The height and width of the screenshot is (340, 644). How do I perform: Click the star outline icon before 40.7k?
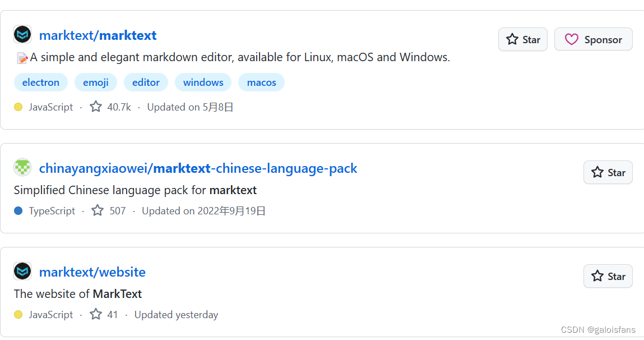(95, 106)
